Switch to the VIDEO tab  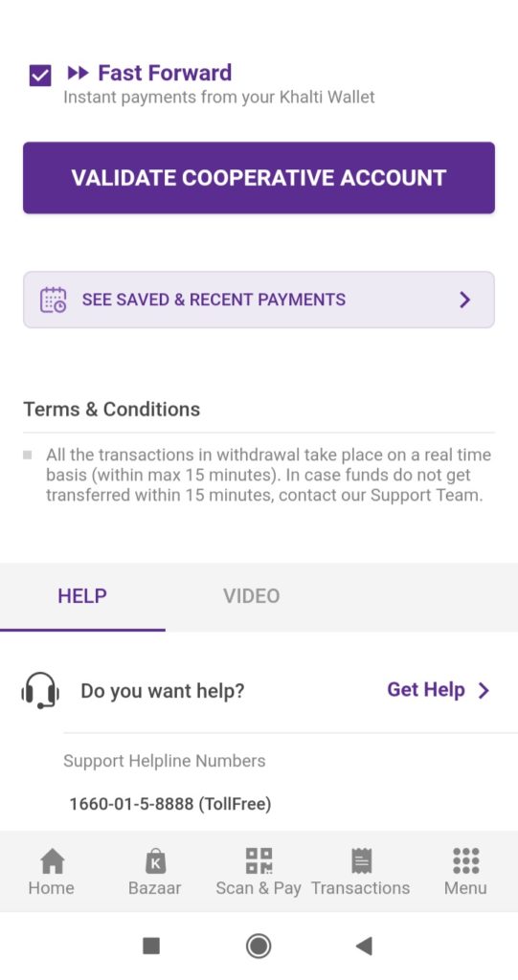(252, 596)
